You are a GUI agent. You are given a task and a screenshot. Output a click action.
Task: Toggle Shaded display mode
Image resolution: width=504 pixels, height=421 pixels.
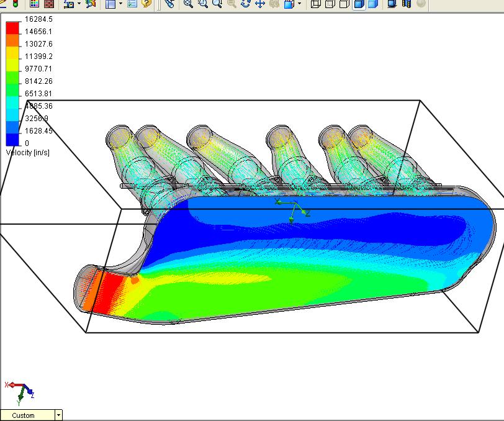pyautogui.click(x=372, y=4)
